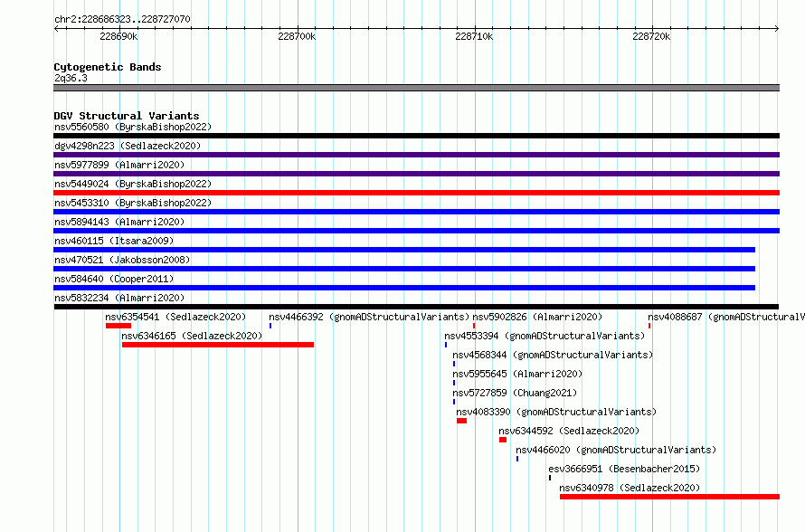Image resolution: width=805 pixels, height=532 pixels.
Task: Click the 2q36.3 band label
Action: point(71,78)
